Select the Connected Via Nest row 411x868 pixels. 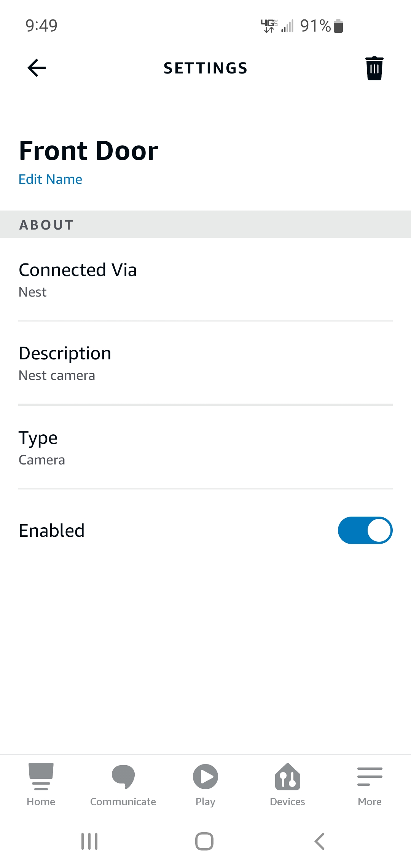pos(205,280)
